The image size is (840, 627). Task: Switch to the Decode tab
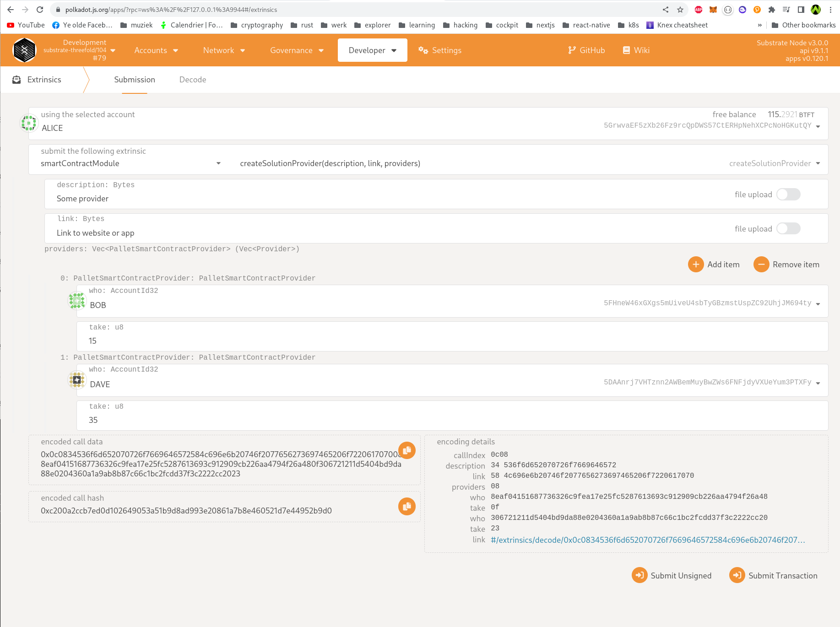(x=193, y=80)
